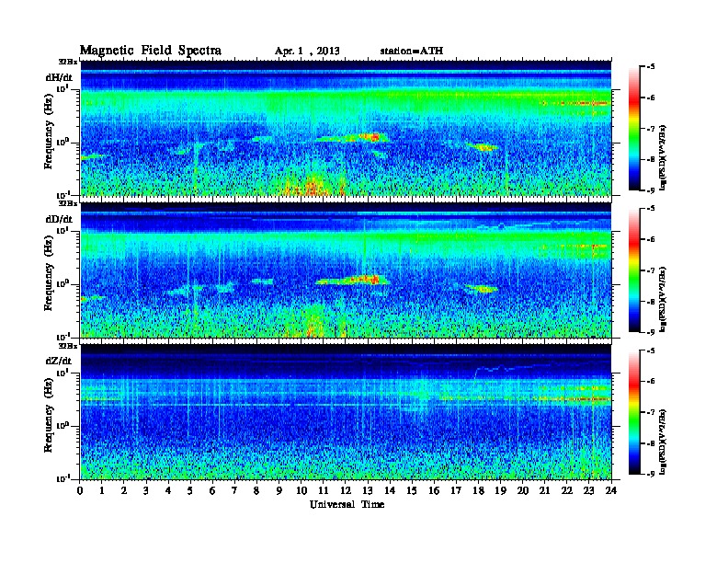The image size is (728, 563).
Task: Click the hour 16 tick label on the time axis
Action: [434, 490]
